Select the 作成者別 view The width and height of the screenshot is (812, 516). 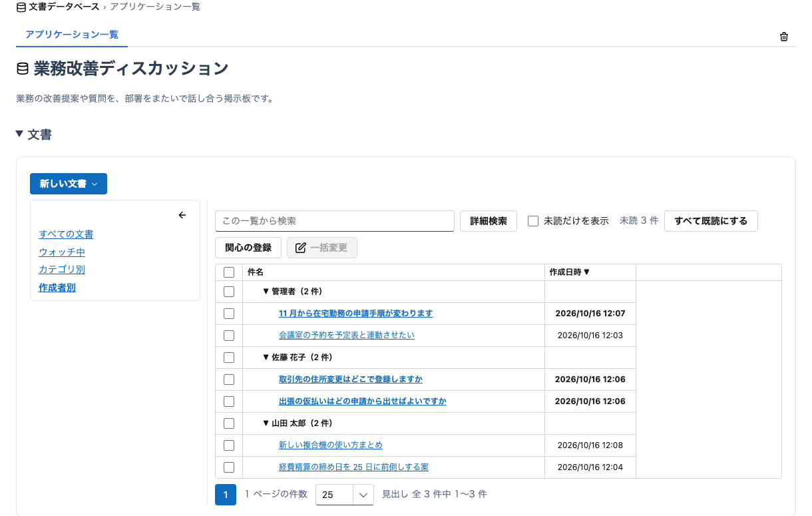(57, 288)
